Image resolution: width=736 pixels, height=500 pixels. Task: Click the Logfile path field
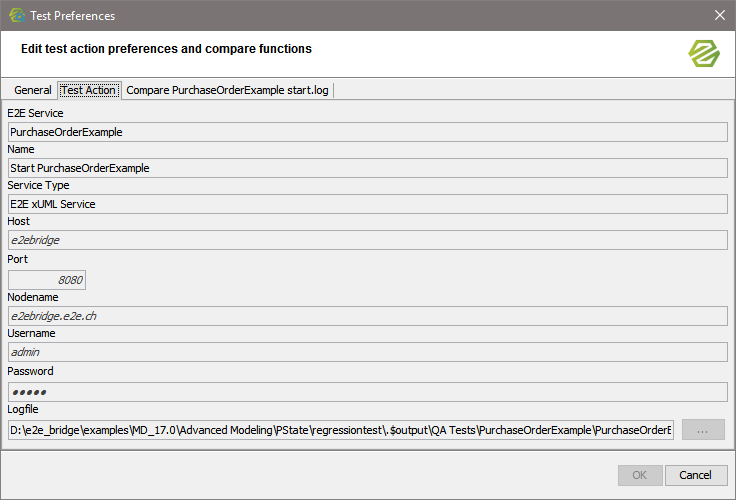340,430
